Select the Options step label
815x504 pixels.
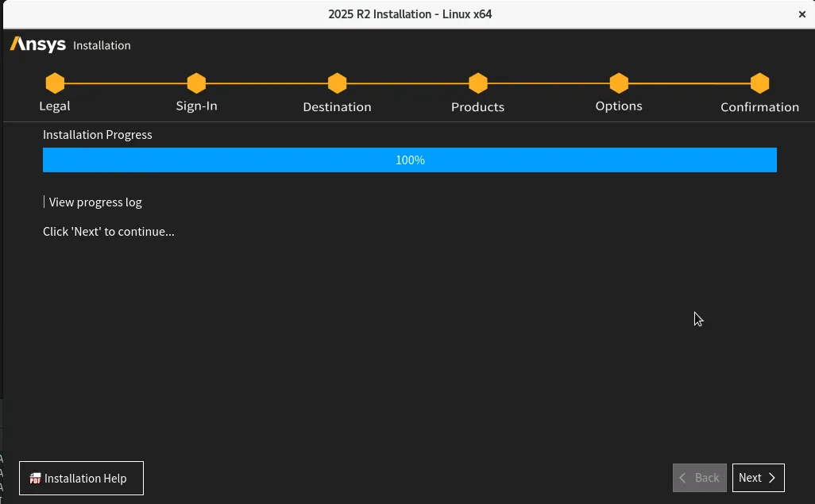point(619,106)
